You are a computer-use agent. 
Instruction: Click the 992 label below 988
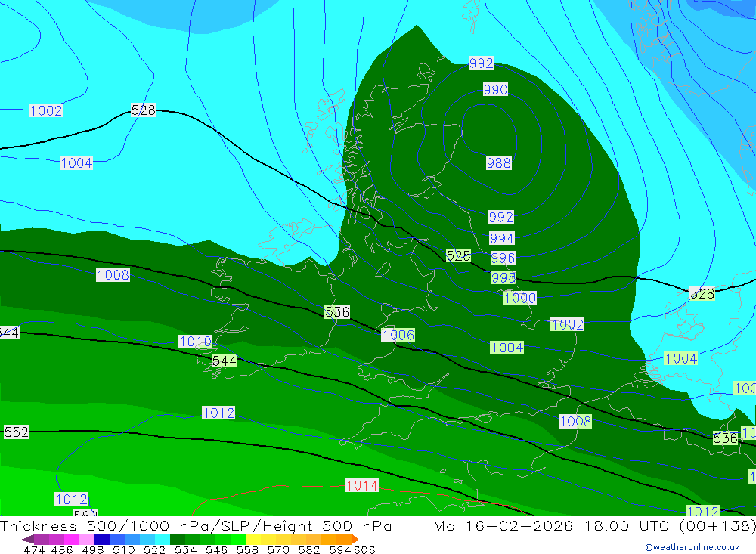coord(501,217)
